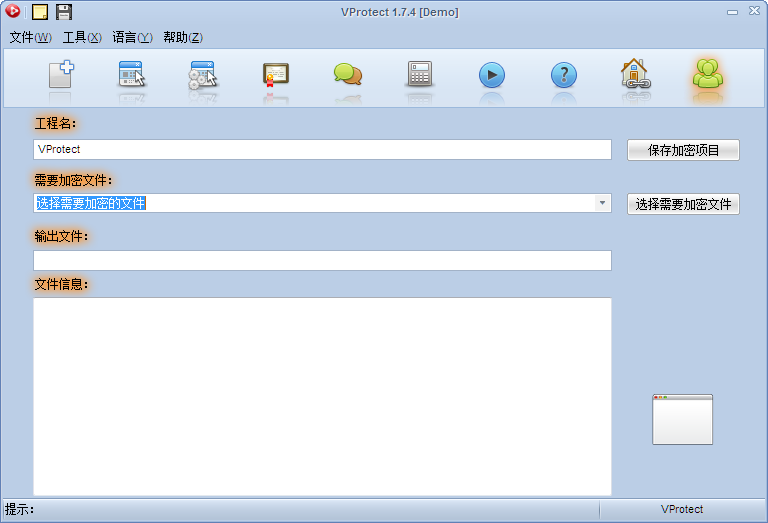This screenshot has height=523, width=768.
Task: Click the 提示: status bar text
Action: (20, 509)
